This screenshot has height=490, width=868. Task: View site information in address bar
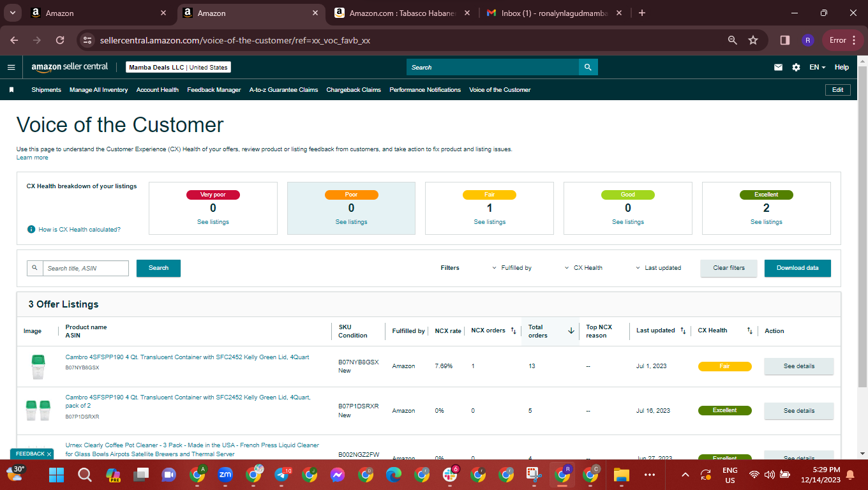click(88, 40)
